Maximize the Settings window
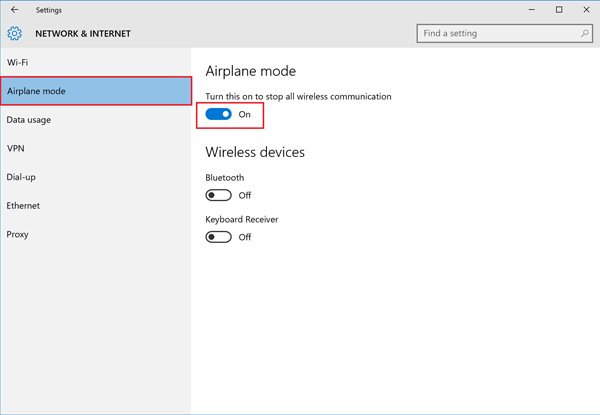 pos(559,10)
